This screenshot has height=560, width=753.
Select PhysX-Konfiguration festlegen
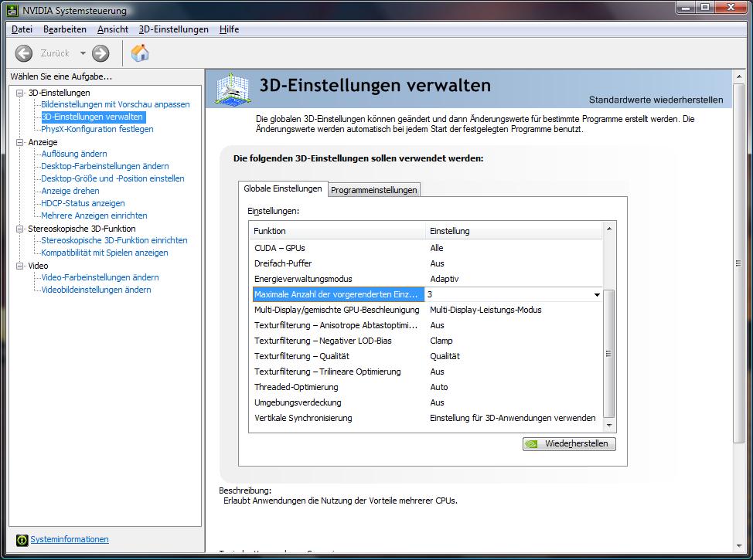point(97,129)
